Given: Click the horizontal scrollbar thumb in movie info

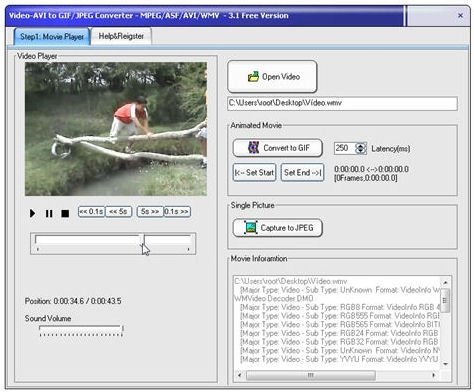Looking at the screenshot, I should pyautogui.click(x=310, y=375).
